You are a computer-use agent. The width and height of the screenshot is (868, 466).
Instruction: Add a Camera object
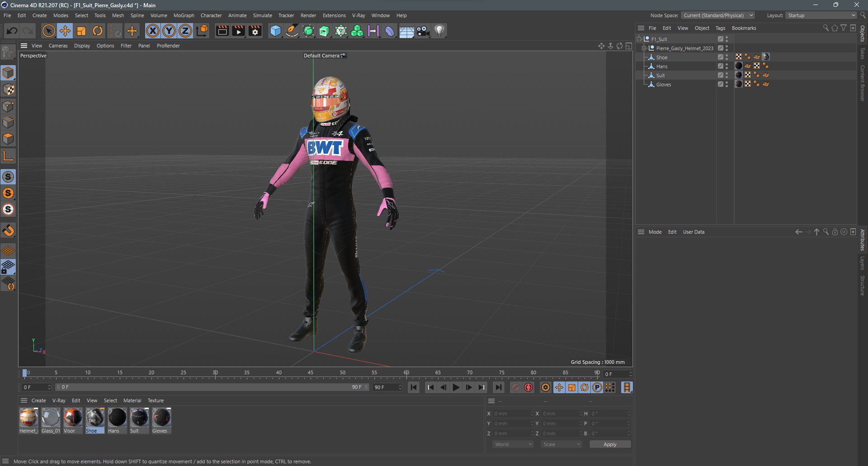pos(423,31)
